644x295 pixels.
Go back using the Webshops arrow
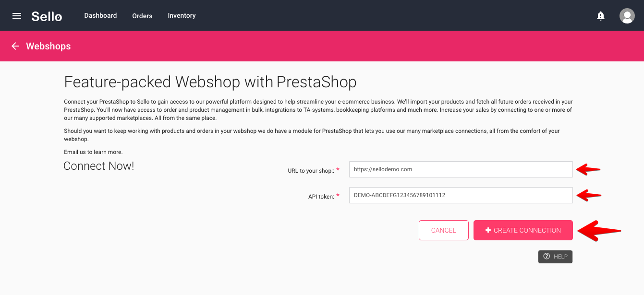pyautogui.click(x=15, y=46)
